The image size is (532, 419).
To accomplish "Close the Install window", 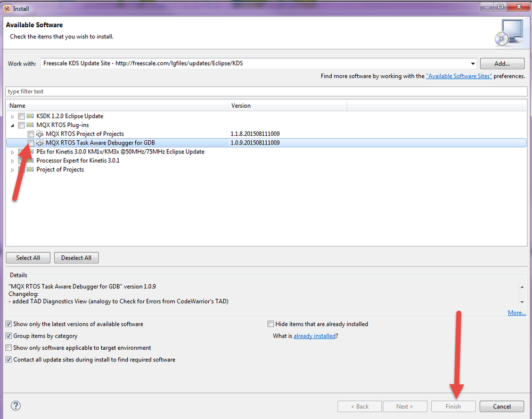I will 519,7.
